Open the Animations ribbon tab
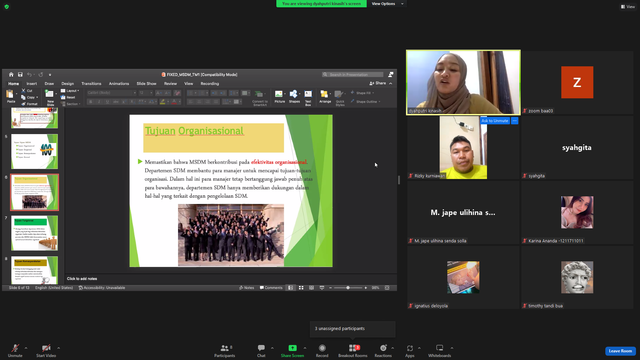 [119, 84]
